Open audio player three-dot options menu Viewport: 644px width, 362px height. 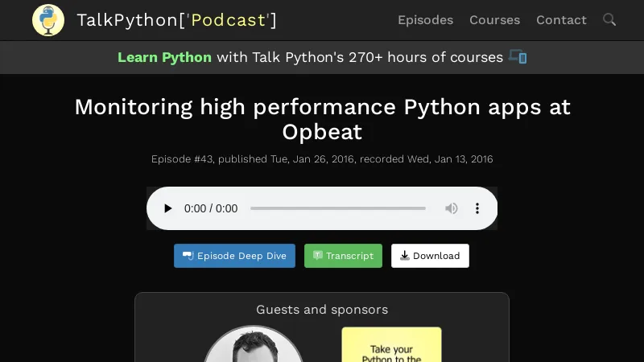coord(477,208)
